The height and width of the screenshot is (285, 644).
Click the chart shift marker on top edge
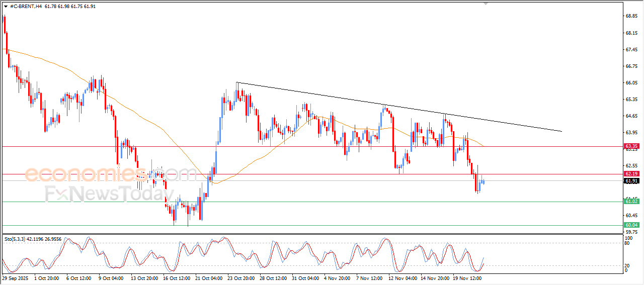tap(486, 3)
